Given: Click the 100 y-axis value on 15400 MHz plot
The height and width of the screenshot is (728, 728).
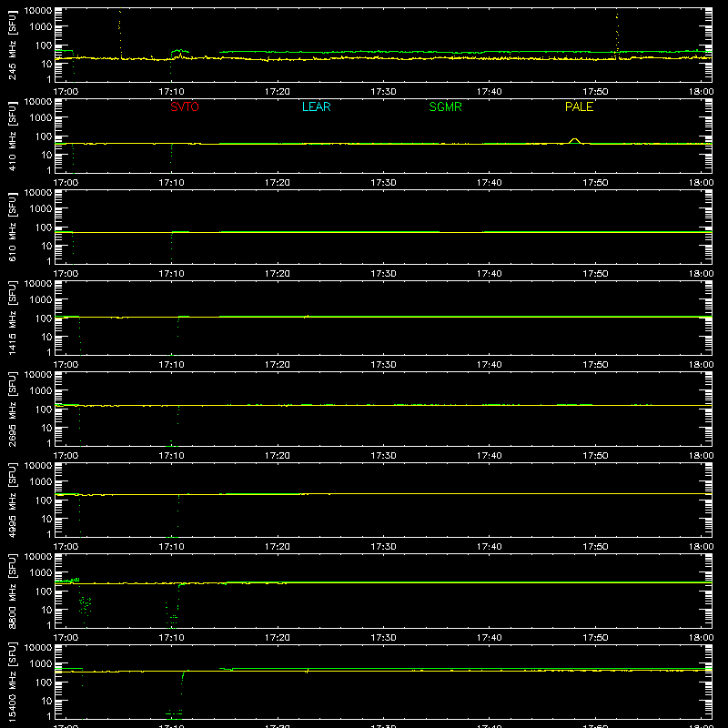Looking at the screenshot, I should coord(44,682).
